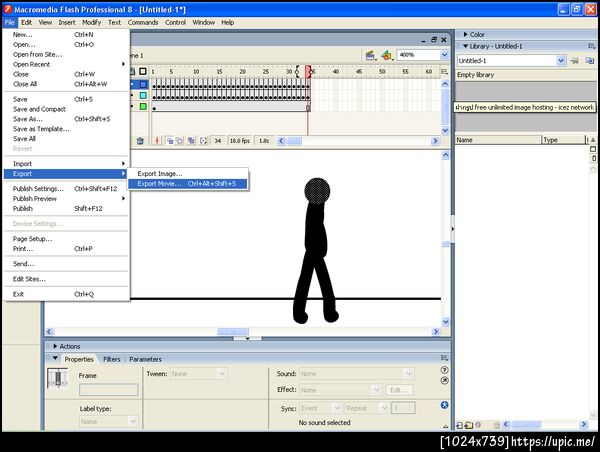Toggle outline of second layer cyan square

tap(143, 95)
